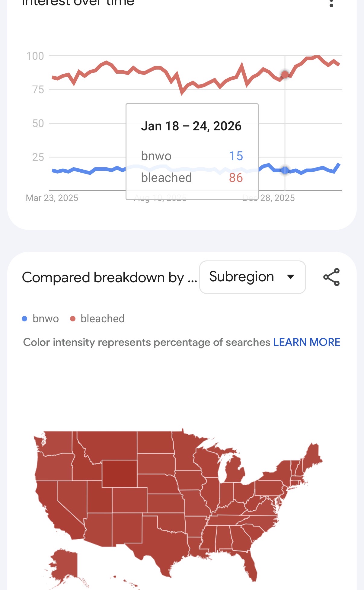The image size is (364, 590).
Task: Click the Mar 23, 2025 axis label
Action: (52, 198)
